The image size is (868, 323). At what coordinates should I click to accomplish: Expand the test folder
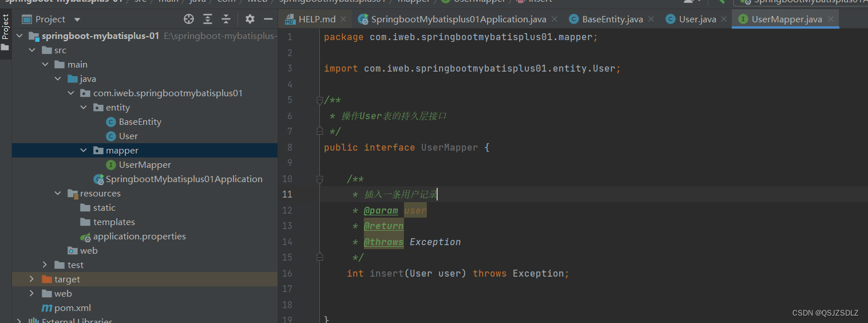point(45,265)
